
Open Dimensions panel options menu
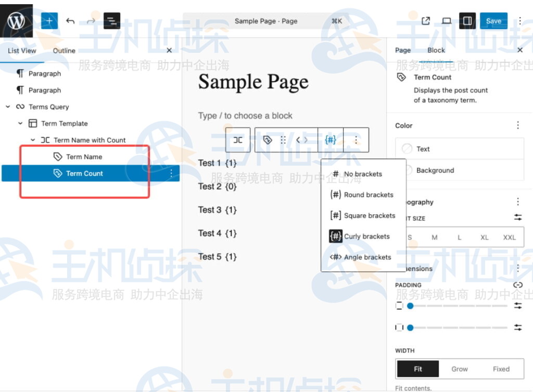(518, 268)
